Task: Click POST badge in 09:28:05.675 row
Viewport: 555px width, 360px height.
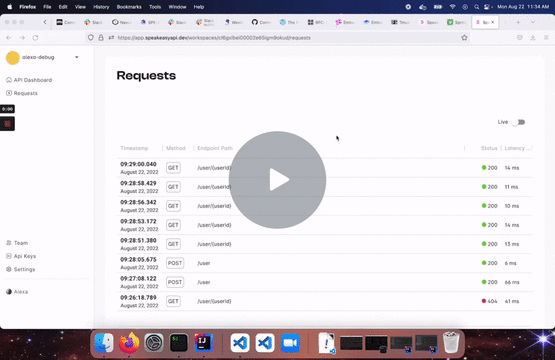Action: pos(175,263)
